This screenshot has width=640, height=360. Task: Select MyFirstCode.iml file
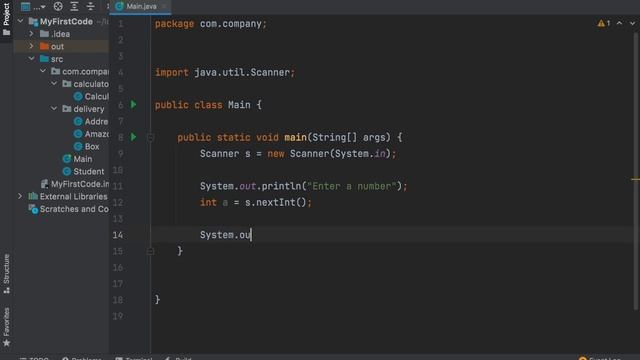pos(75,184)
